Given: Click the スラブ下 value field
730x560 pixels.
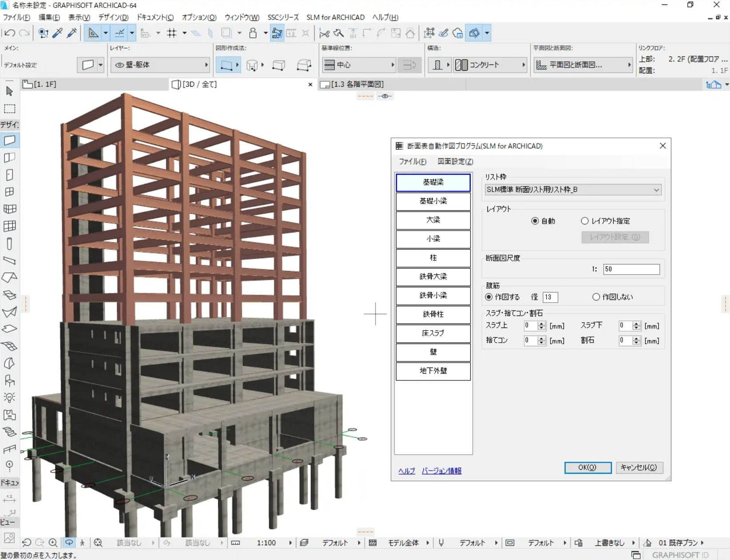Looking at the screenshot, I should pyautogui.click(x=626, y=326).
